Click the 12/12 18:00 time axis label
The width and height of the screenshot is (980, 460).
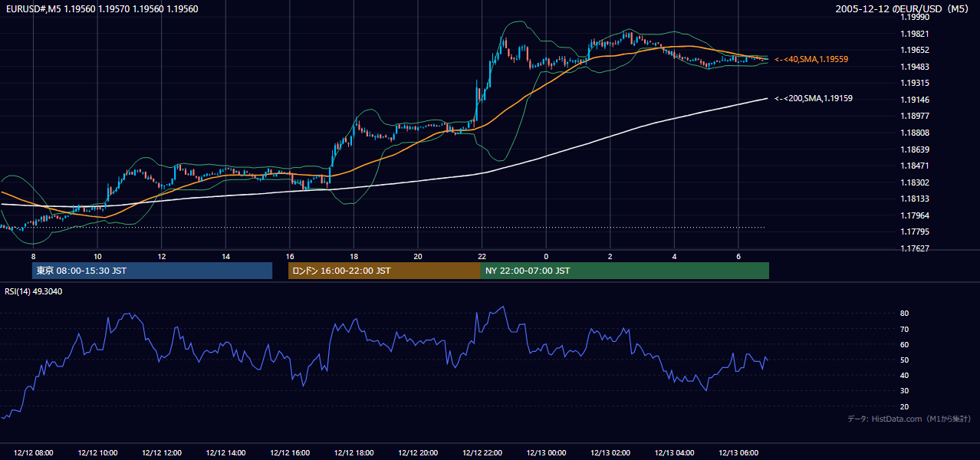pyautogui.click(x=354, y=453)
